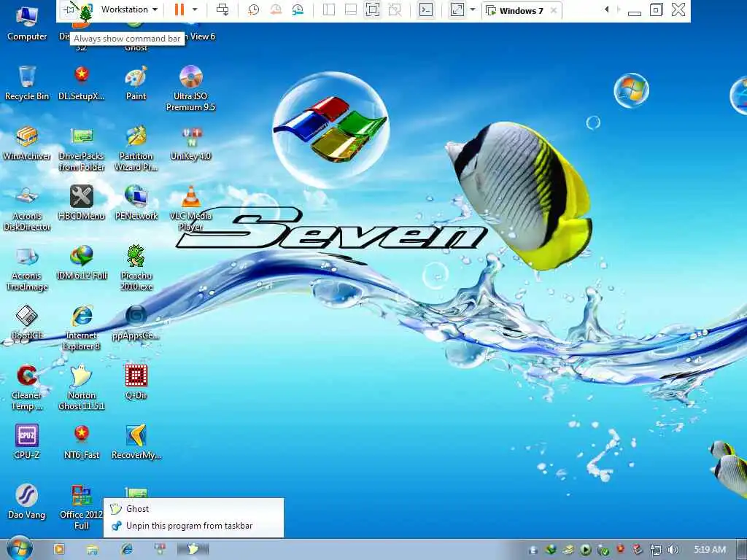Revert to previous snapshot icon
Screen dimensions: 747x560
point(276,9)
